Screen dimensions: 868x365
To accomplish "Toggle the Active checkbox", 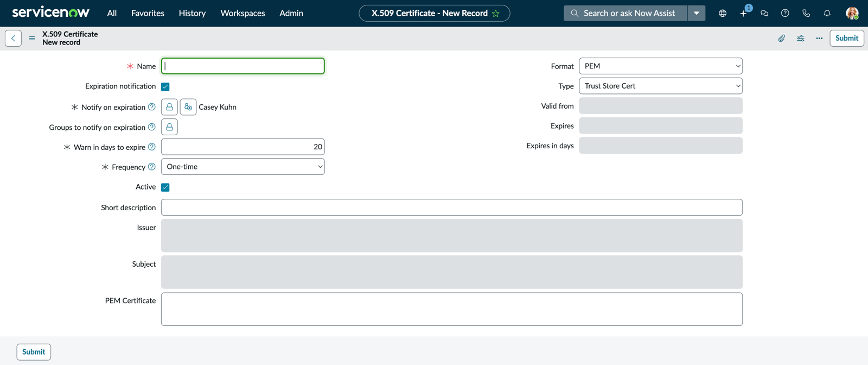I will pyautogui.click(x=165, y=187).
